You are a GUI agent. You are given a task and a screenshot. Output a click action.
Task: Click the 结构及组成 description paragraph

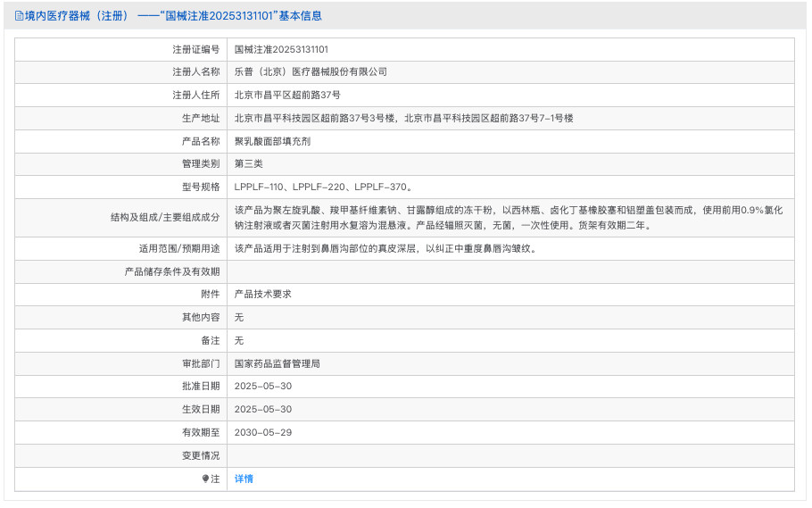pos(509,218)
